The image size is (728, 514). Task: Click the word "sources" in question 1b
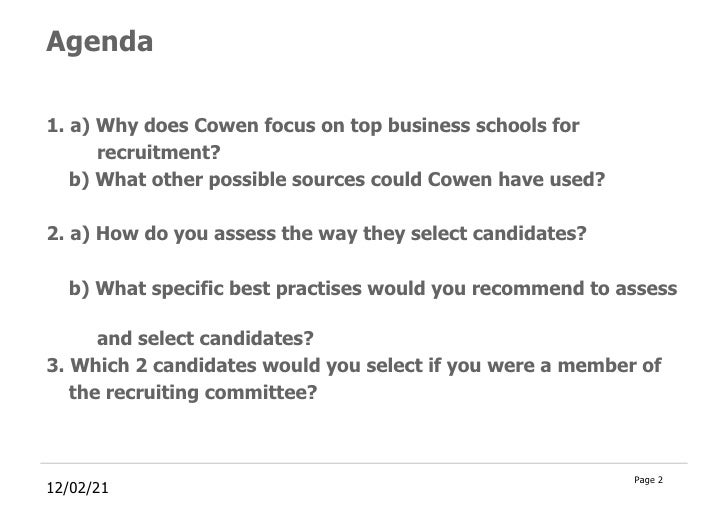328,180
